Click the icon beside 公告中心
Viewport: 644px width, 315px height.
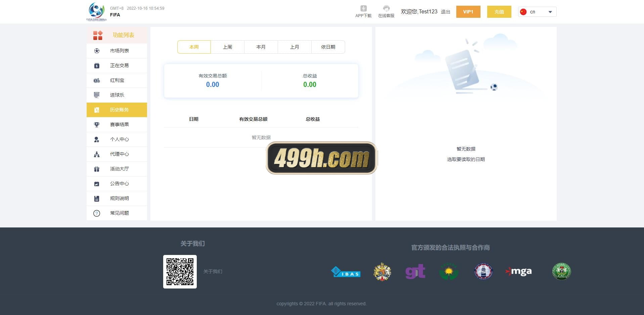(97, 184)
